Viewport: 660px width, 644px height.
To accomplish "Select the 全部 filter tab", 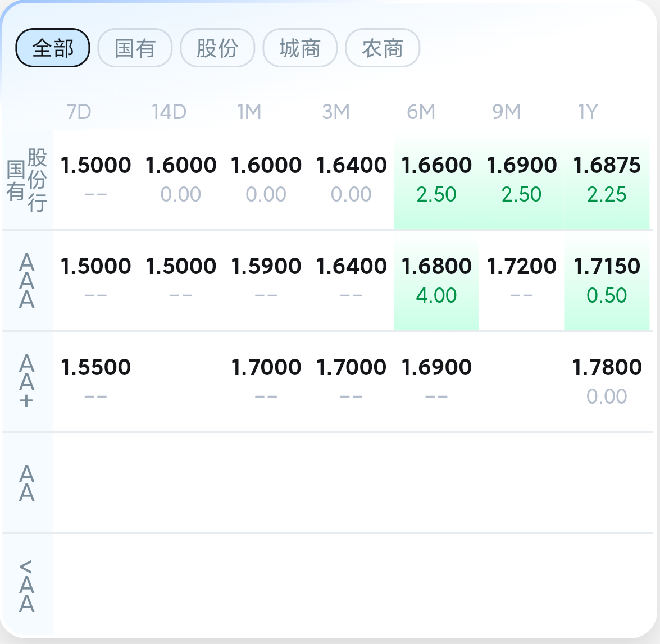I will tap(53, 48).
